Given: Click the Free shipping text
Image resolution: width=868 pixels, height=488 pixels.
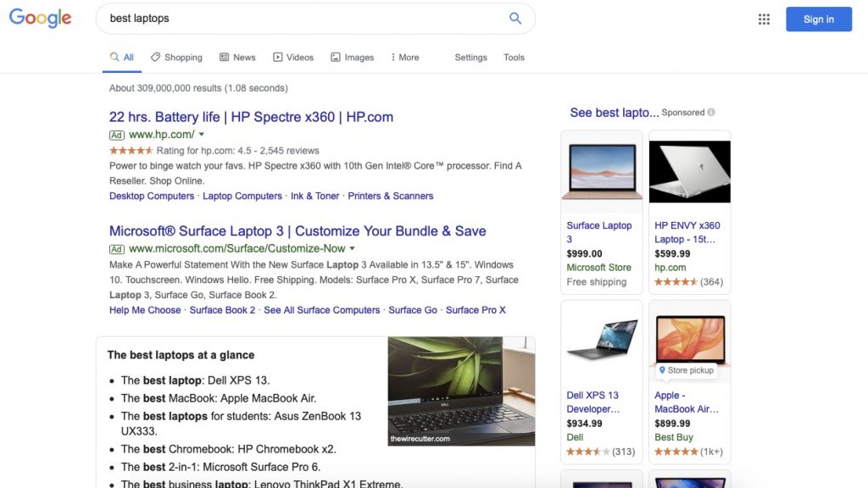Looking at the screenshot, I should coord(596,281).
